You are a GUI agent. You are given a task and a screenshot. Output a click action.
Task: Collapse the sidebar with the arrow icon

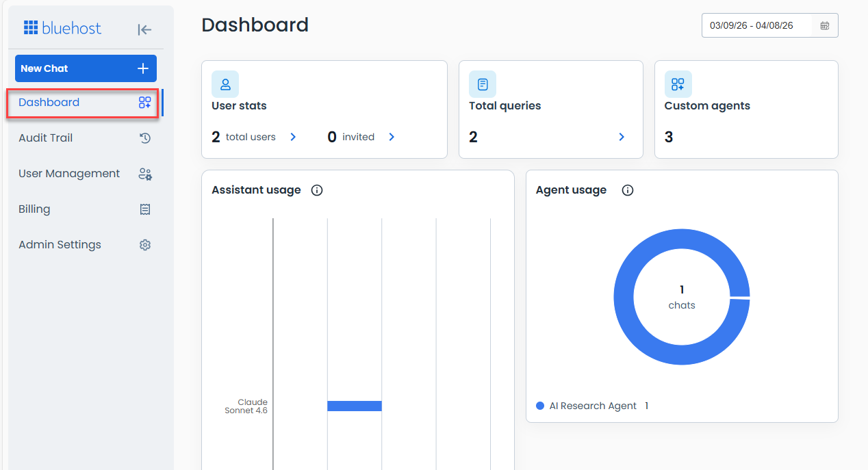[144, 29]
